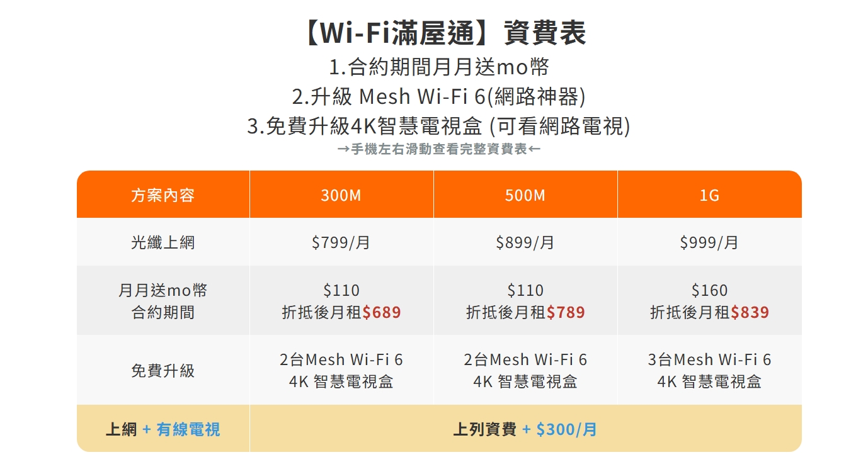The height and width of the screenshot is (462, 868).
Task: Select the 月月送mo幣 row label
Action: [163, 290]
